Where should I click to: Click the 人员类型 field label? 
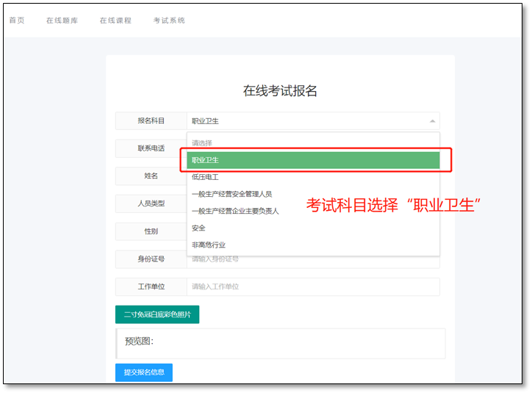151,203
